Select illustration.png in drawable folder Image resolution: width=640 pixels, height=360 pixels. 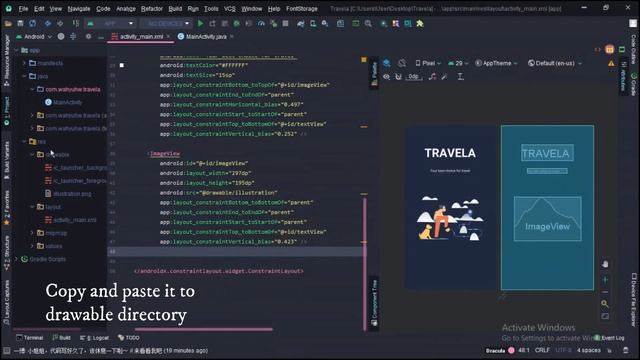[x=69, y=194]
